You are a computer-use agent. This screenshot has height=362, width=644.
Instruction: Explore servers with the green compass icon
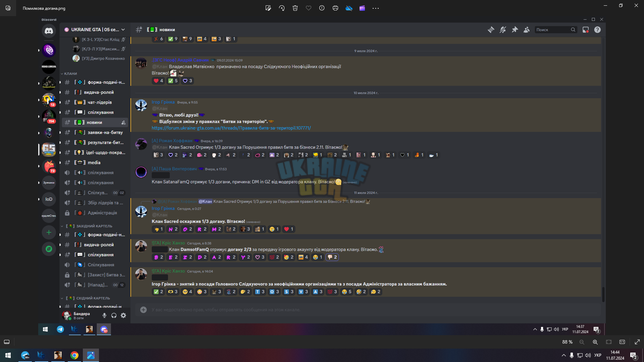(49, 249)
